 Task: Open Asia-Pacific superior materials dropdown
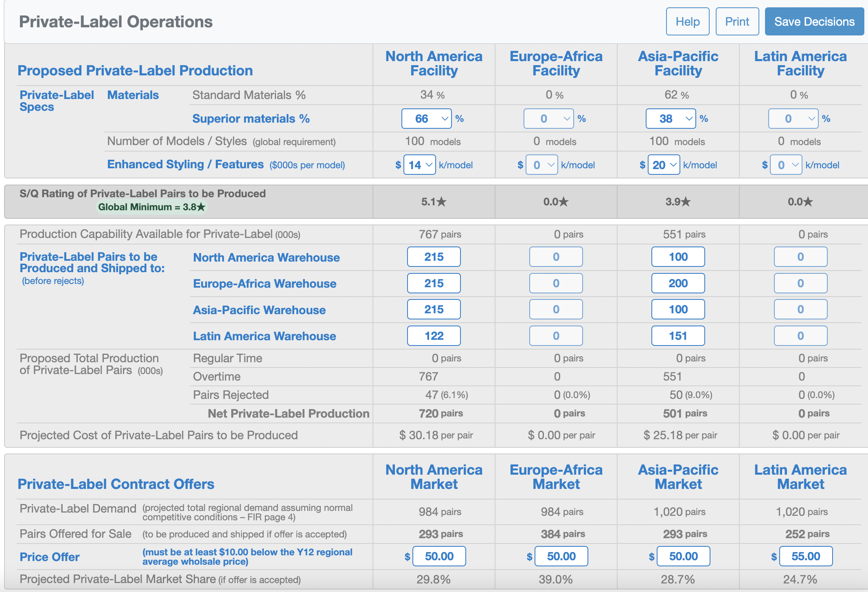click(671, 119)
